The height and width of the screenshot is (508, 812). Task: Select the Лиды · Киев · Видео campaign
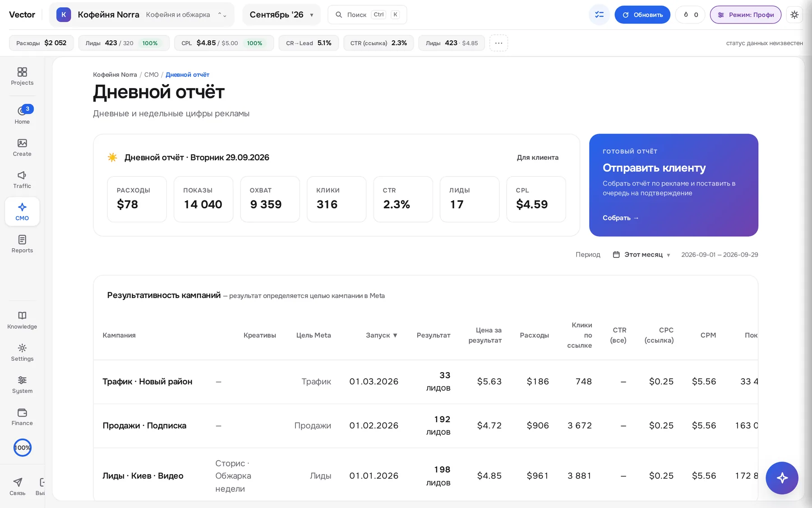pyautogui.click(x=425, y=475)
